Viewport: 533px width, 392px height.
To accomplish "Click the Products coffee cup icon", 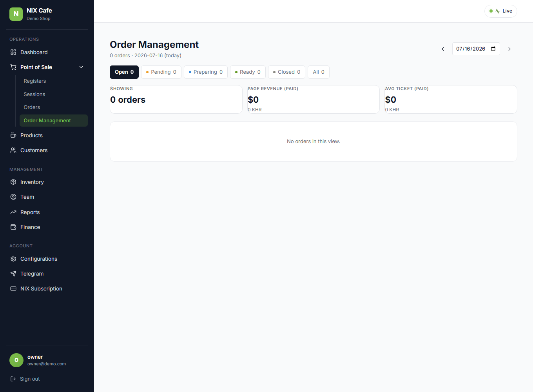I will (13, 135).
